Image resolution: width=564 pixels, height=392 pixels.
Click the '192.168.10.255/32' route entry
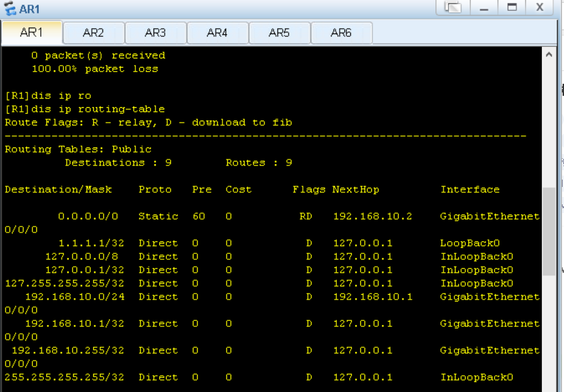pyautogui.click(x=68, y=350)
